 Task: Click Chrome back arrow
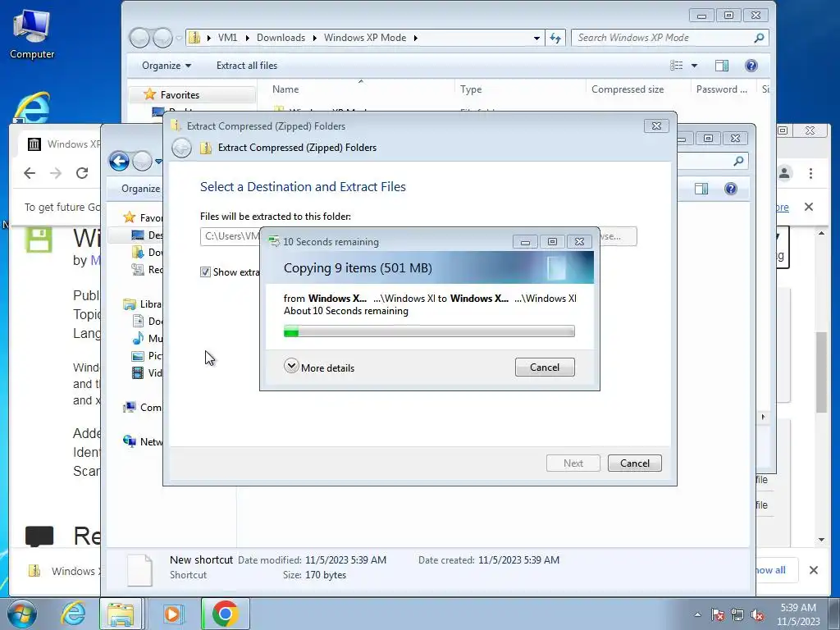(x=30, y=173)
